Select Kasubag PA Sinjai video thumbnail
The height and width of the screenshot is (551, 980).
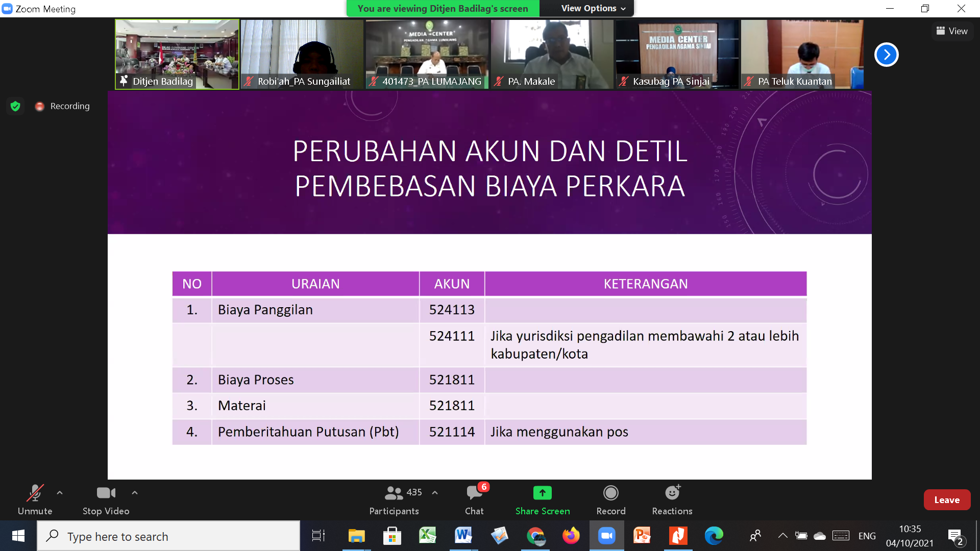pos(677,54)
